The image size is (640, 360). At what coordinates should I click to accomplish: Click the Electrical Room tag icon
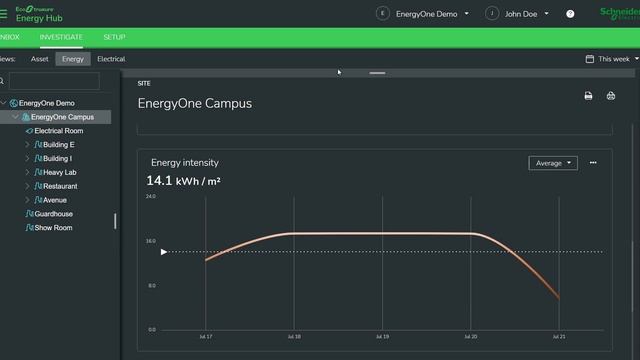[29, 131]
